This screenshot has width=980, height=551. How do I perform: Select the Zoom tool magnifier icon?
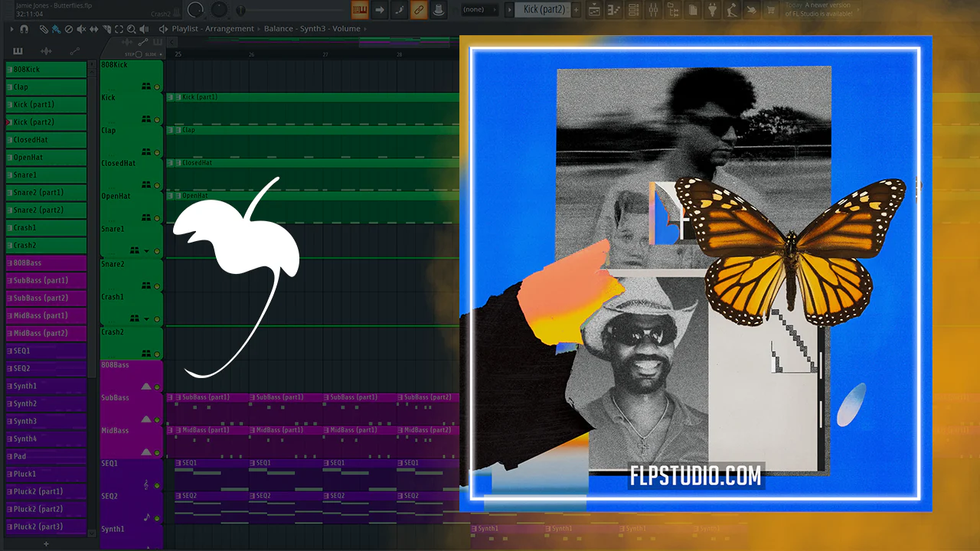pos(131,29)
